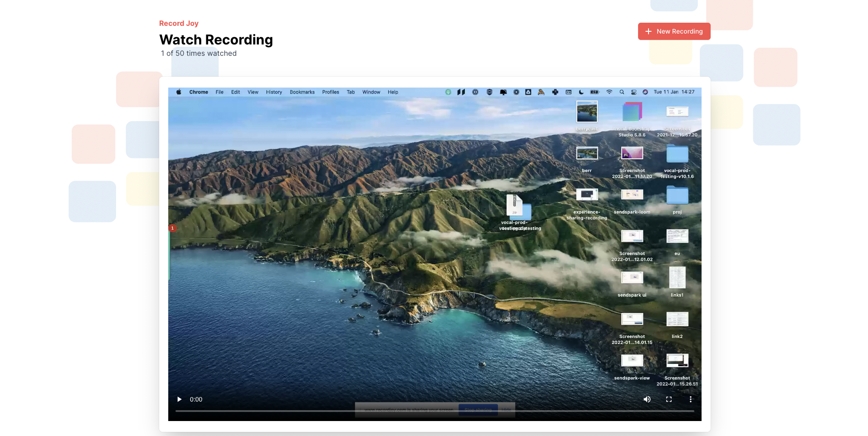
Task: Click the plus-shaped cross menu bar icon
Action: [555, 92]
